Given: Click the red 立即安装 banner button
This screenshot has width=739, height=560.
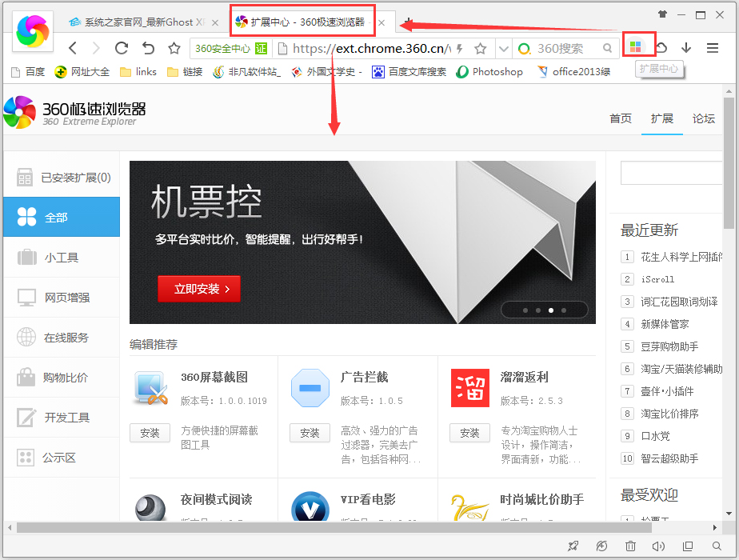Looking at the screenshot, I should pyautogui.click(x=199, y=289).
